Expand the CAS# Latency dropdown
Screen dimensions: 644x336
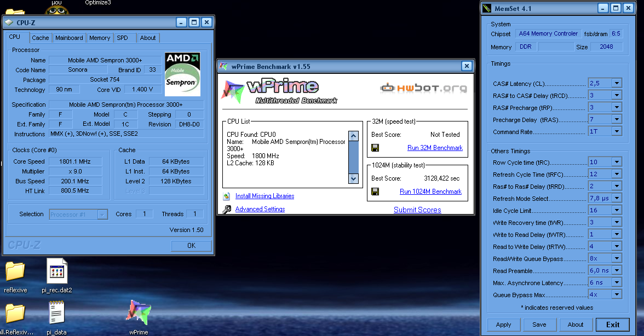point(617,83)
